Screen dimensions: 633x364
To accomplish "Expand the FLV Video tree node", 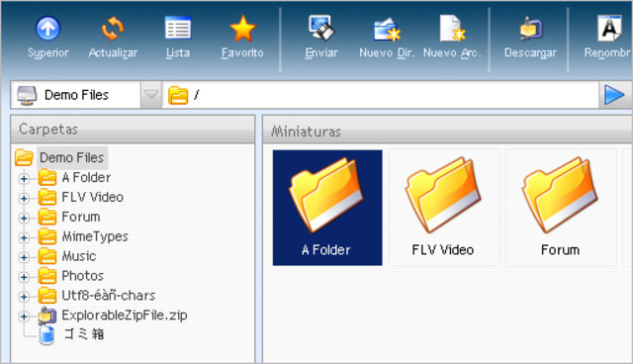I will point(24,198).
